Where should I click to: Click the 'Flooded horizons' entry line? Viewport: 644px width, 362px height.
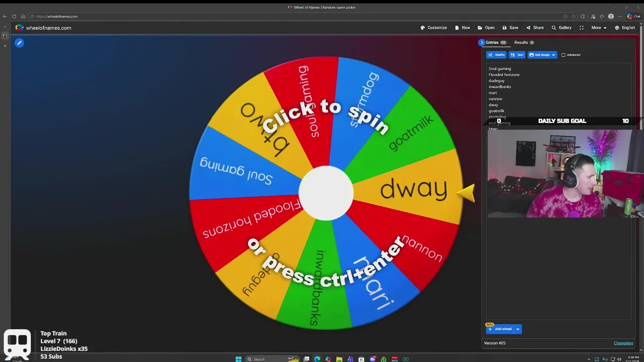(504, 74)
